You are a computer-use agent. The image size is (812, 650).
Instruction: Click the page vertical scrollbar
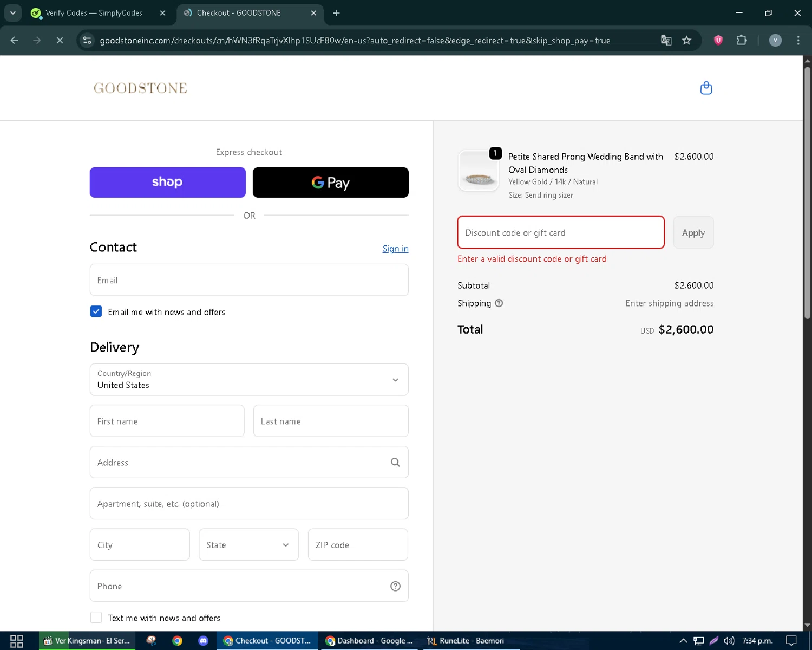807,193
